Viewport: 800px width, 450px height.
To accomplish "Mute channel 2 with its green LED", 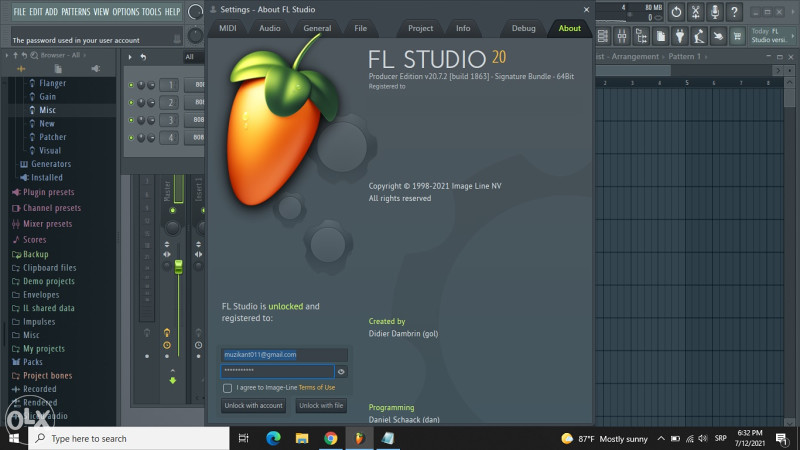I will pyautogui.click(x=131, y=103).
